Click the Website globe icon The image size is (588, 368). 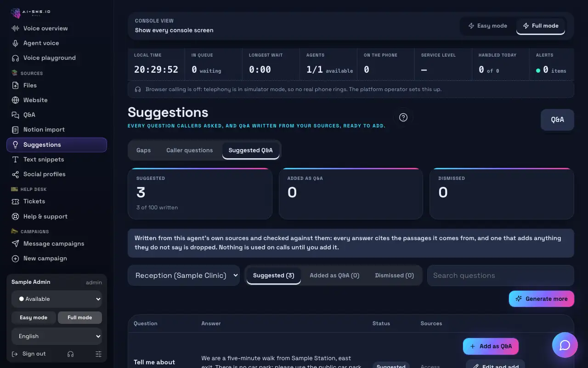pyautogui.click(x=15, y=100)
